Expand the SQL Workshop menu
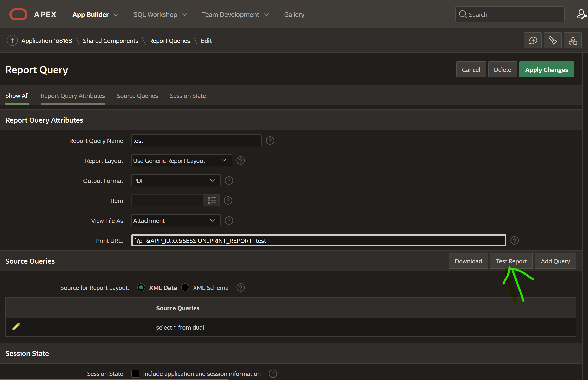The height and width of the screenshot is (380, 588). tap(160, 14)
